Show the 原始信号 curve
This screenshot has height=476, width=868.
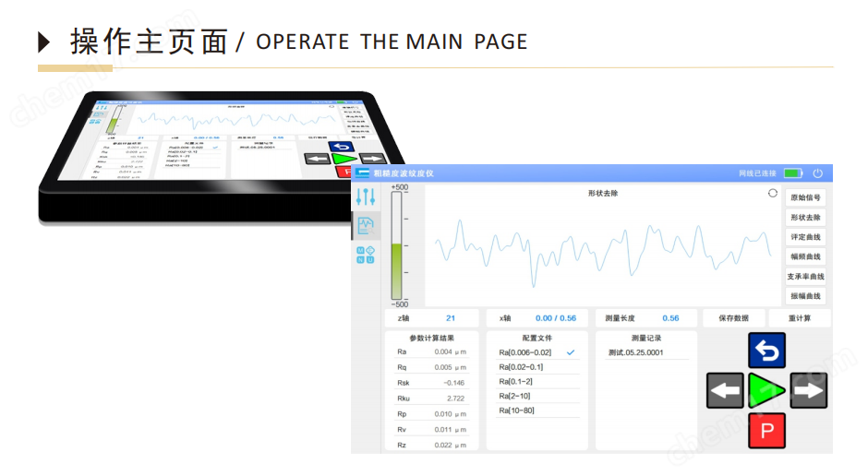pos(805,198)
